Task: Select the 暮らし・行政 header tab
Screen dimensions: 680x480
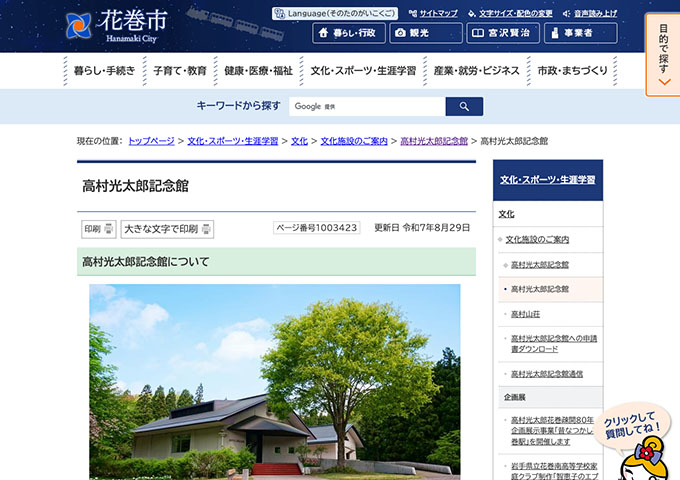Action: coord(349,33)
